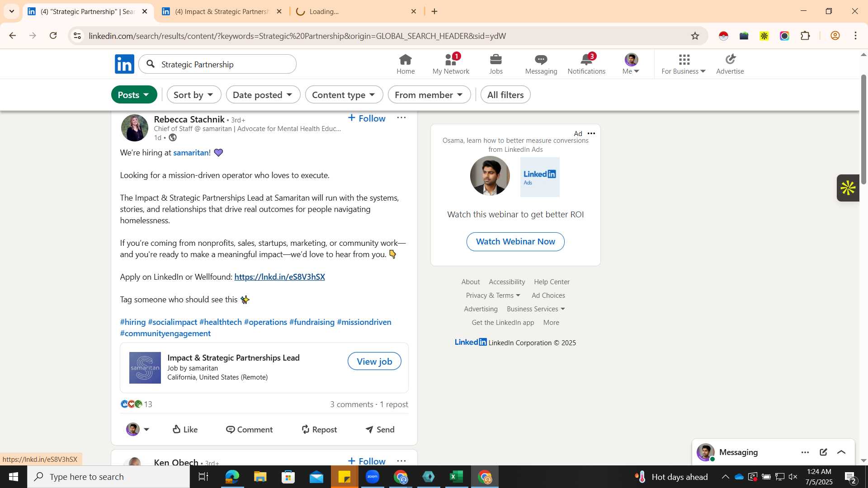Expand the Date posted dropdown

[263, 95]
